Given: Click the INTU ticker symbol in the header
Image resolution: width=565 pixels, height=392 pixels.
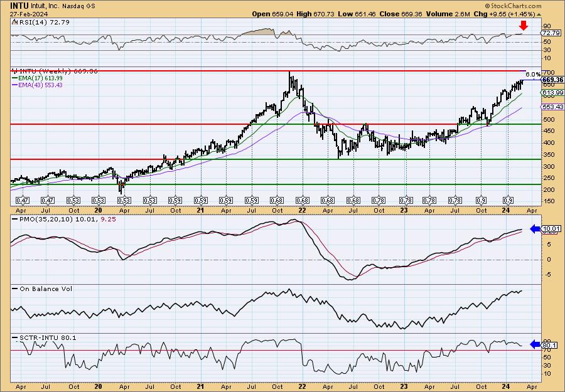Looking at the screenshot, I should click(x=18, y=6).
